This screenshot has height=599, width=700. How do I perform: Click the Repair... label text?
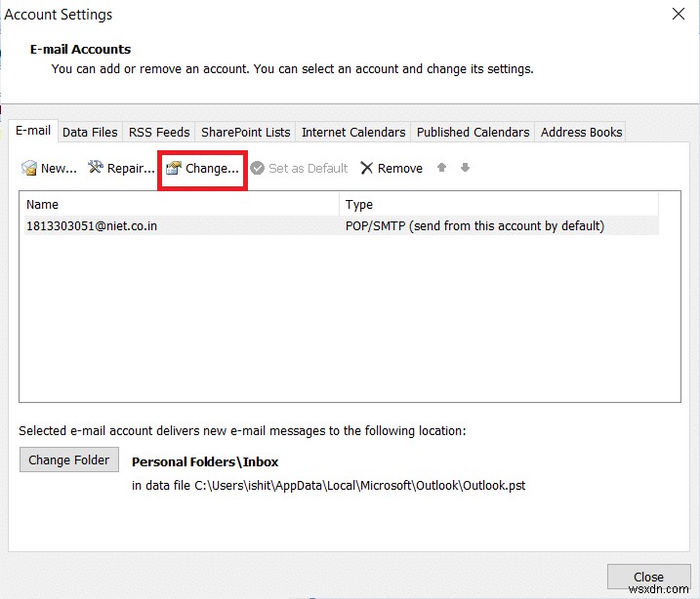click(131, 169)
